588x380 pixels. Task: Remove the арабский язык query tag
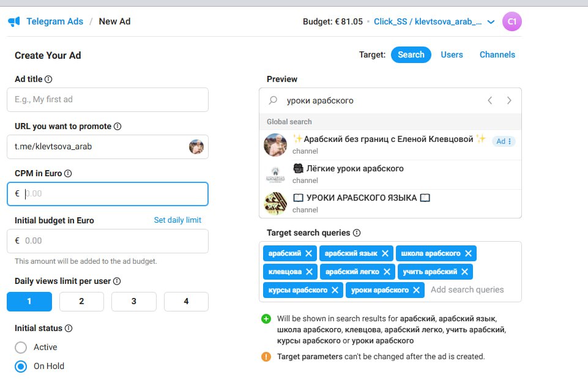point(385,253)
